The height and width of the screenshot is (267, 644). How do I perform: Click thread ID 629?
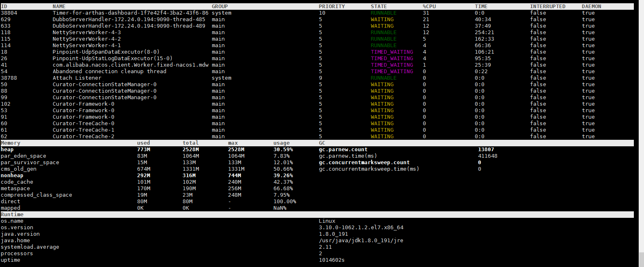[x=6, y=20]
